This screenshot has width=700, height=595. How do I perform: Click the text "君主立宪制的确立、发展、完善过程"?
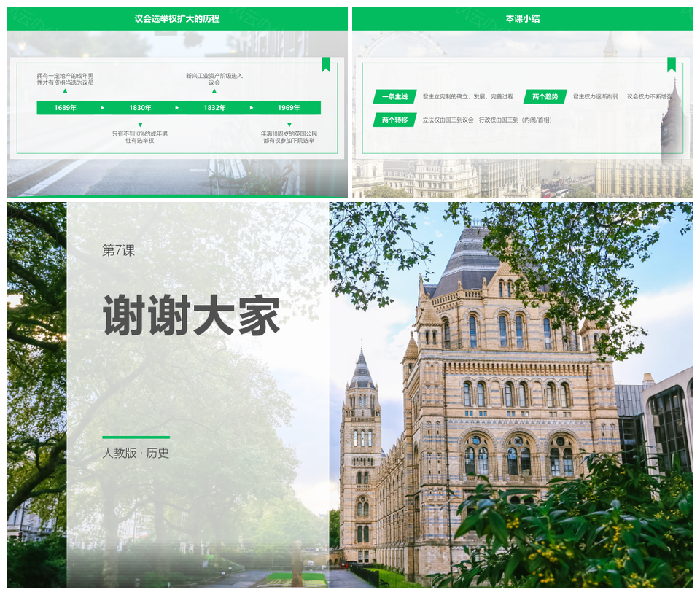(x=468, y=96)
